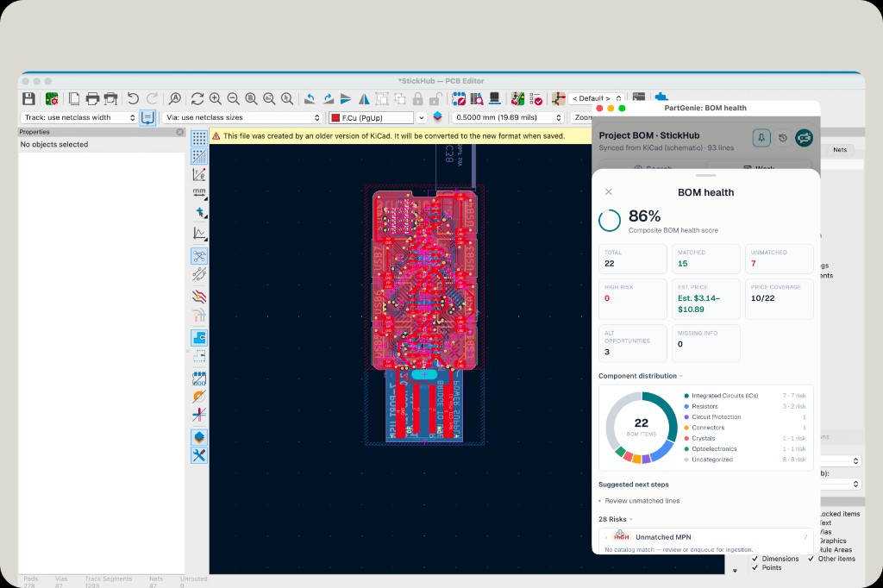Save the board with the floppy disk icon
Viewport: 883px width, 588px height.
(28, 98)
